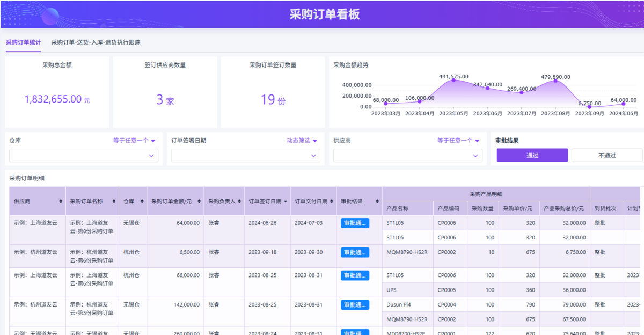Screen dimensions: 644x335
Task: Select 不通过 approval filter option
Action: pyautogui.click(x=606, y=155)
